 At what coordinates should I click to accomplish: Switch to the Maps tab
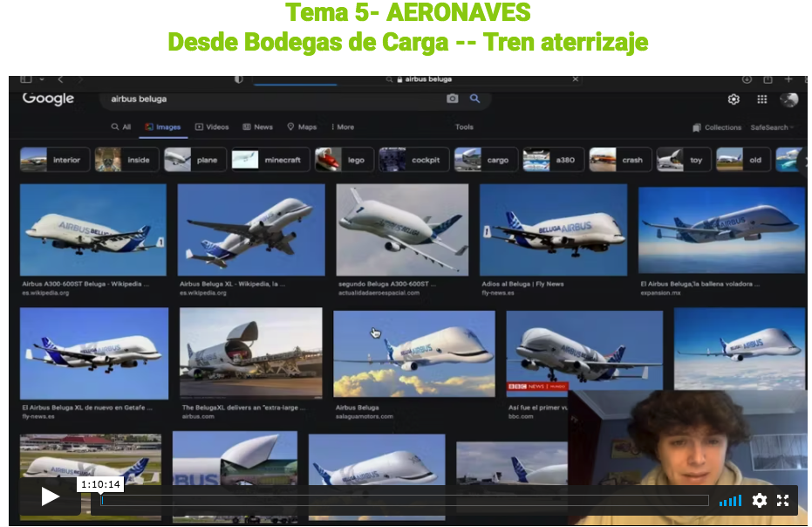[302, 127]
